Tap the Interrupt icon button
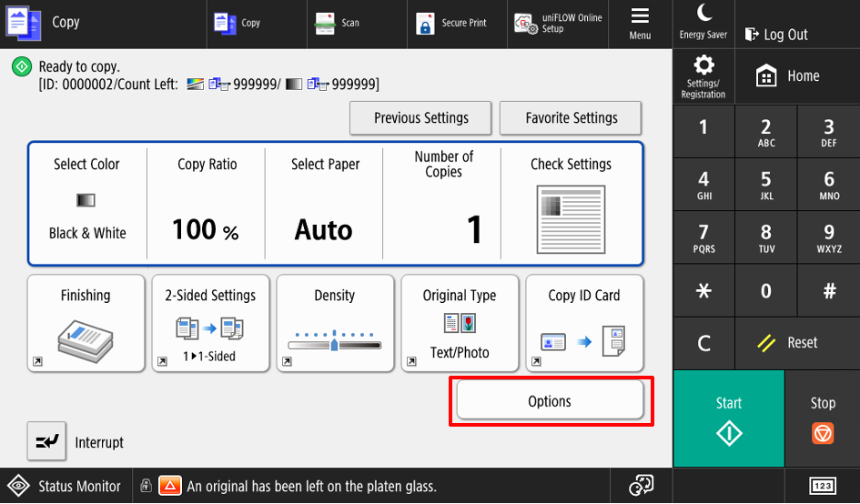The image size is (860, 504). click(x=47, y=441)
